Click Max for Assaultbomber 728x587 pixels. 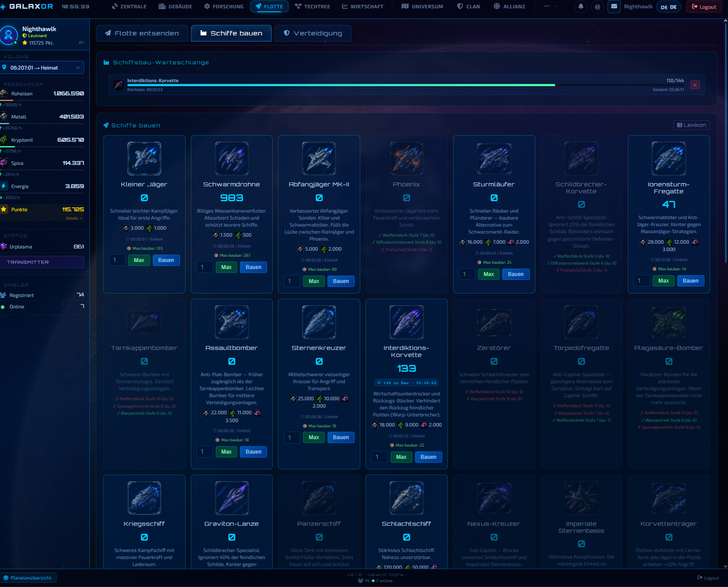click(226, 452)
